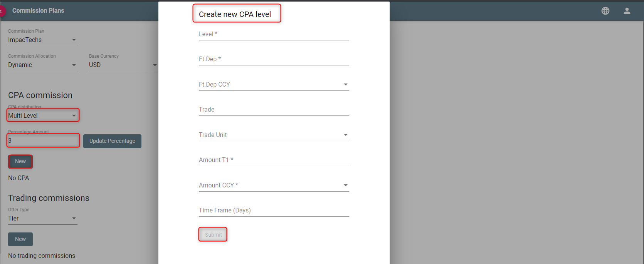Expand the Trade Unit dropdown

click(x=274, y=135)
